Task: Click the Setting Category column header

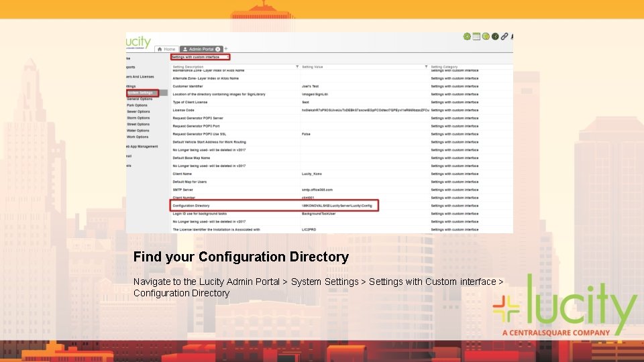Action: click(x=444, y=66)
